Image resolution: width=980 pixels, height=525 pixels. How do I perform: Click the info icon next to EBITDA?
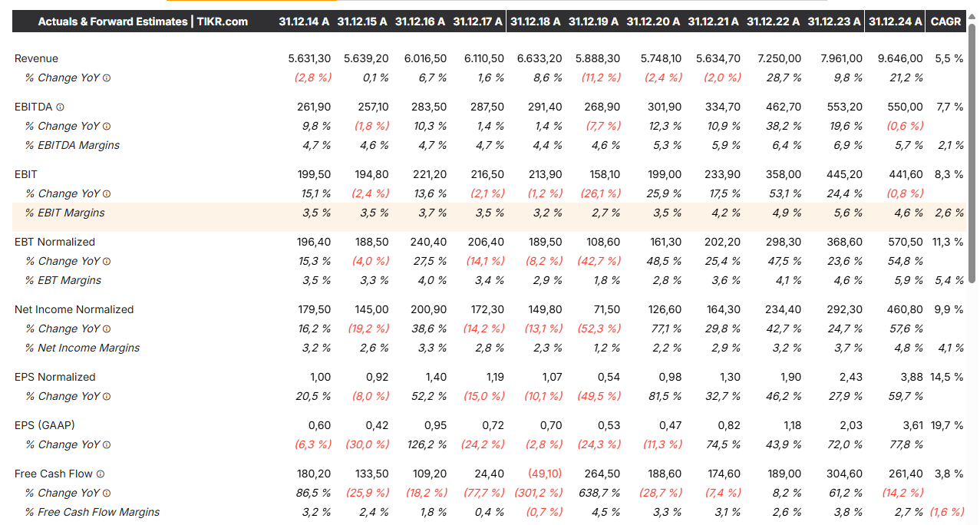(60, 107)
